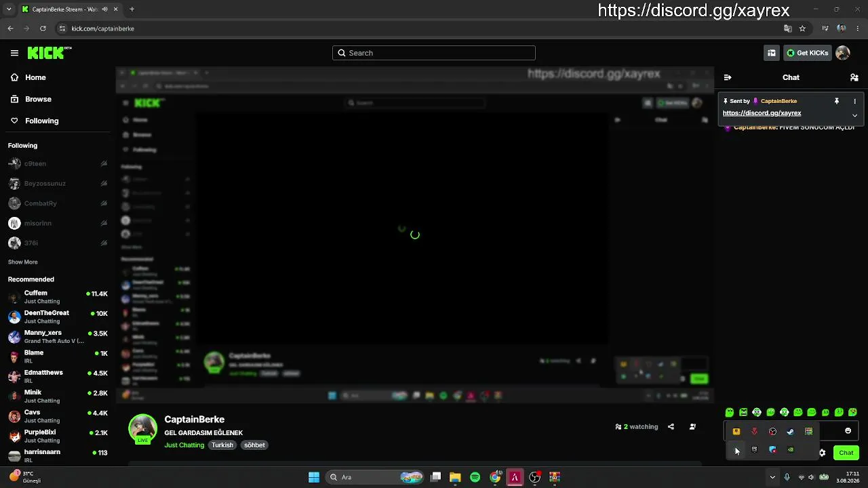Open Edmatthews recommended channel

tap(58, 376)
